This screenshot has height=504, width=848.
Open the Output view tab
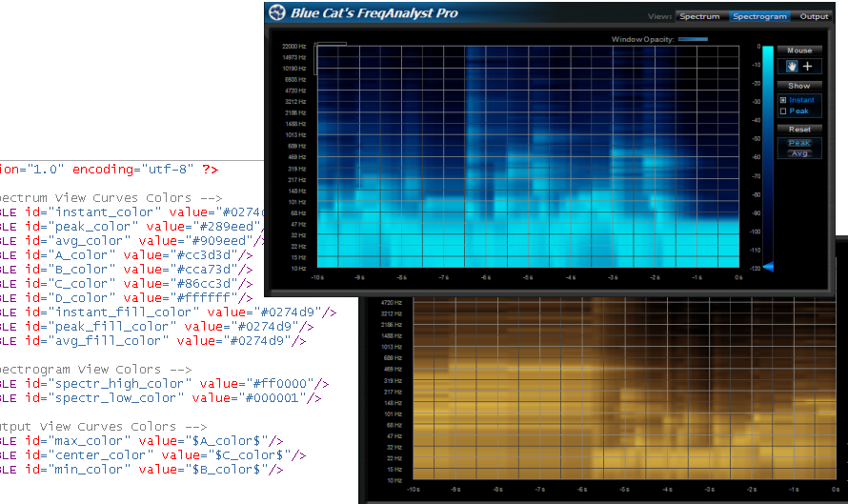(814, 16)
